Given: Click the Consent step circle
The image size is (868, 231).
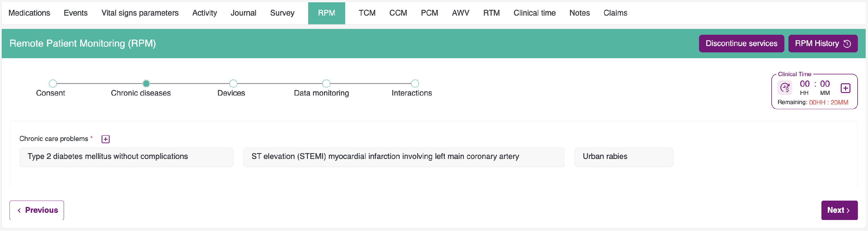Looking at the screenshot, I should pyautogui.click(x=53, y=83).
